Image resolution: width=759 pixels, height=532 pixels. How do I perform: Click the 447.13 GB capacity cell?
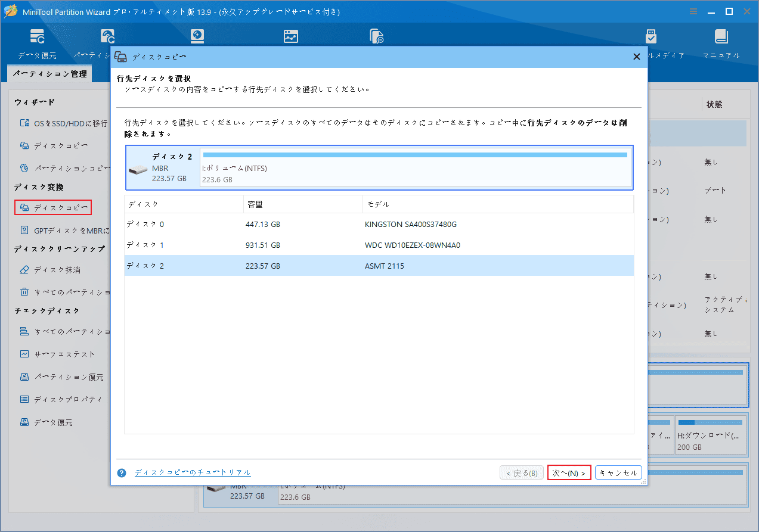263,224
